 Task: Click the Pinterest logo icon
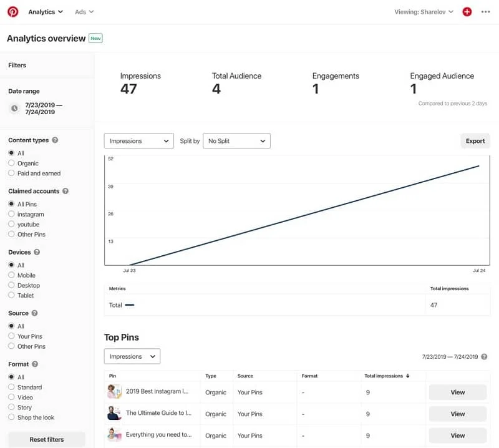tap(12, 11)
